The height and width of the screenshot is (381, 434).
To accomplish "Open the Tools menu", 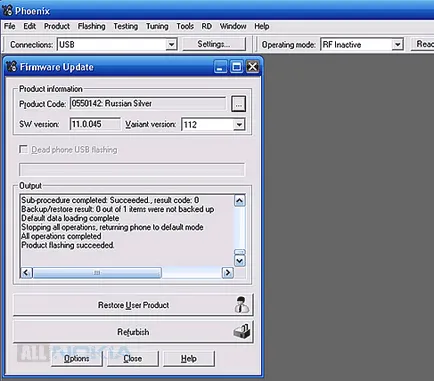I will tap(185, 26).
